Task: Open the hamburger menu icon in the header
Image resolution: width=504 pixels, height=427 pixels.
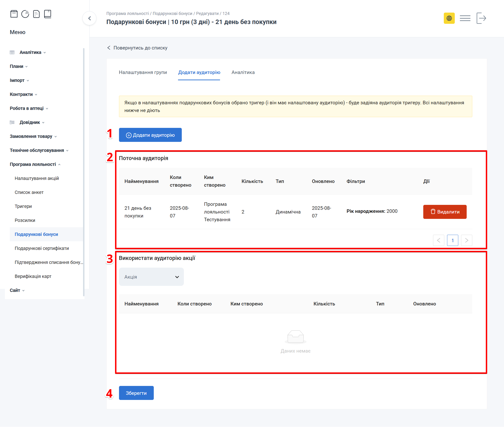Action: click(465, 18)
